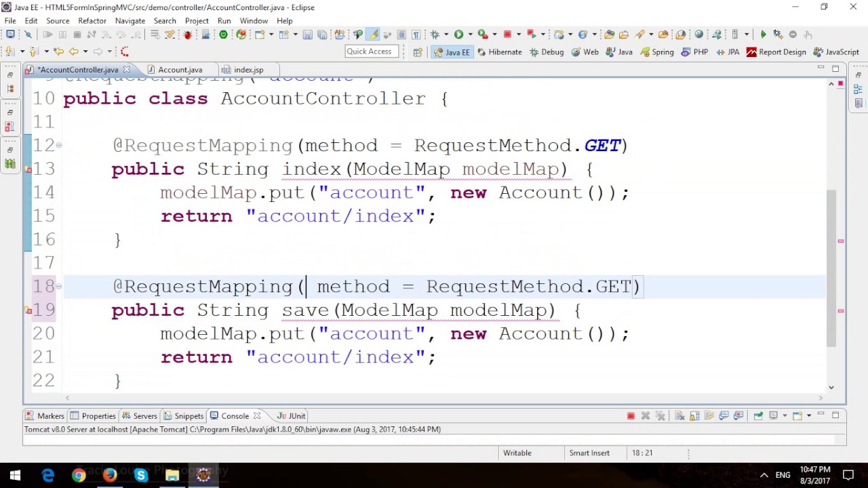Toggle console Word Wrap icon
Viewport: 868px width, 488px height.
click(x=709, y=415)
